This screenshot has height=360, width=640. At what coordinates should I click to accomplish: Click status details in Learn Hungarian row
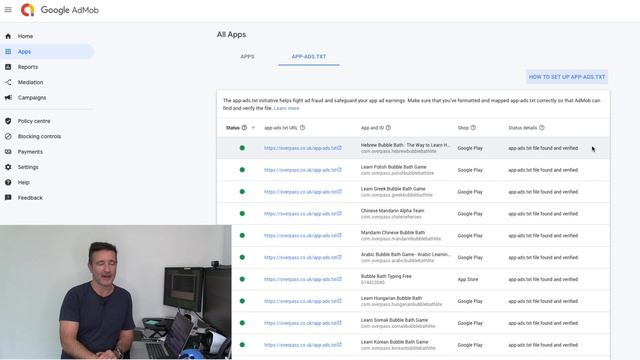(x=543, y=301)
